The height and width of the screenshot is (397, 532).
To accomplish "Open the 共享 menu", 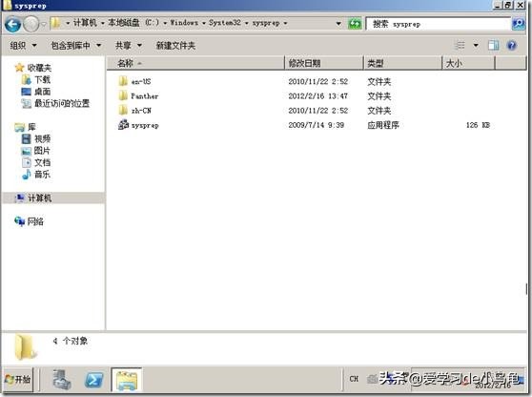I will tap(129, 45).
